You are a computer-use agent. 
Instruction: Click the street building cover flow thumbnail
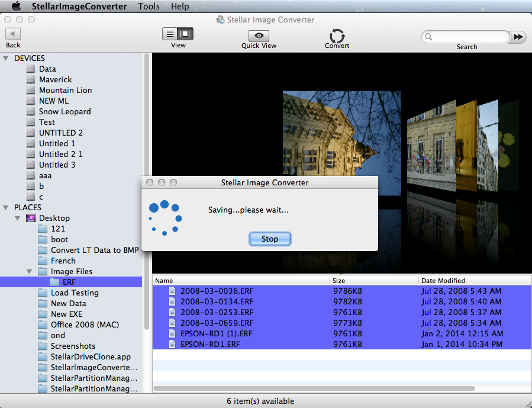[x=431, y=146]
